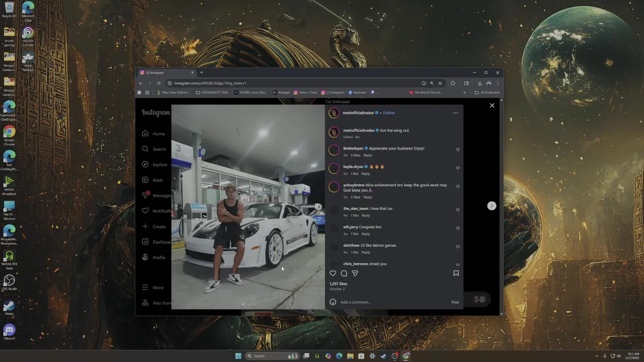644x362 pixels.
Task: Open the All Bookmarks folder
Action: [x=487, y=93]
